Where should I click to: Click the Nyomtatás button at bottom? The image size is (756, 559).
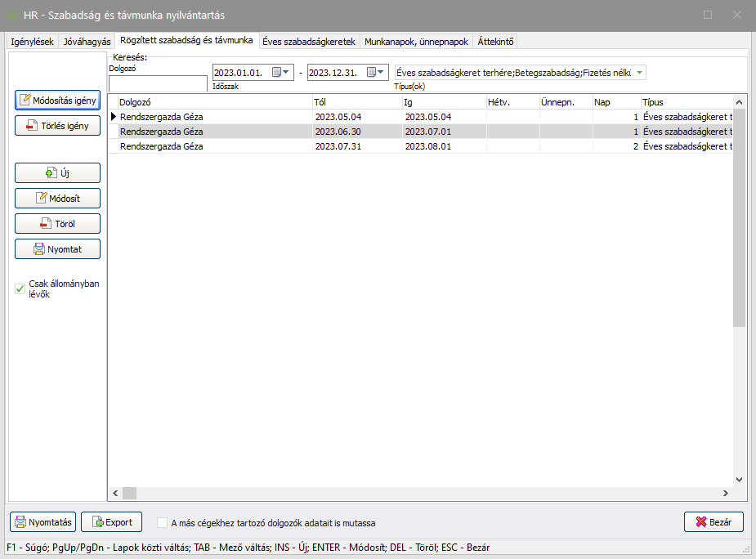click(42, 522)
